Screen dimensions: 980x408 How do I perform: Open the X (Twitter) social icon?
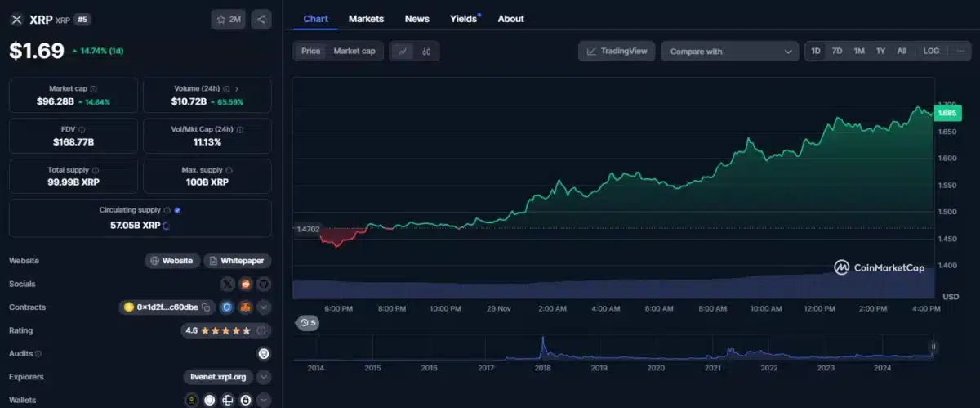pyautogui.click(x=228, y=284)
